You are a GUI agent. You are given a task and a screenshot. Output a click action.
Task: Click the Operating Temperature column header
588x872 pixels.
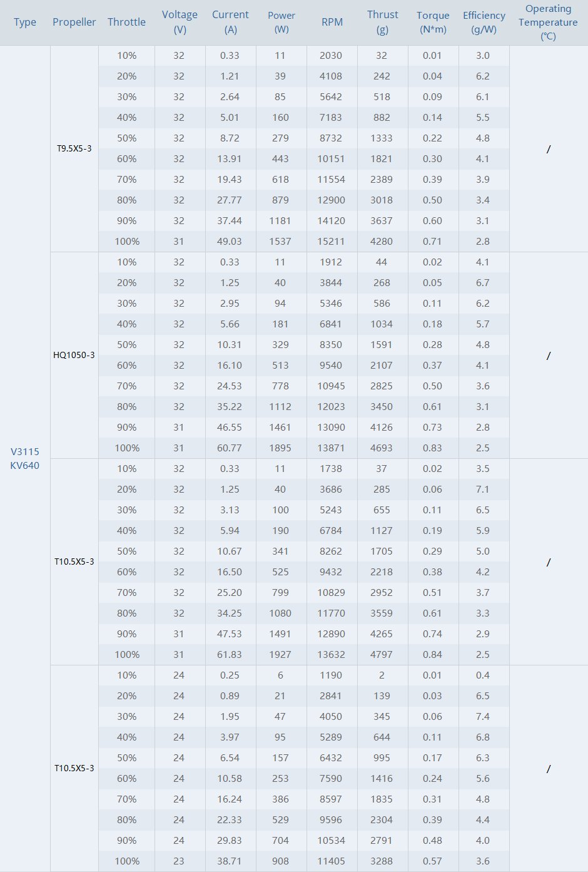(548, 23)
